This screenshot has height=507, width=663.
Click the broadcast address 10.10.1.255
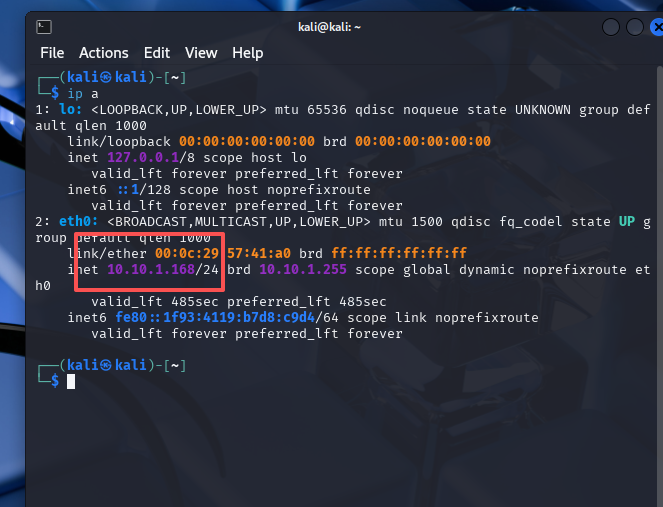click(302, 270)
